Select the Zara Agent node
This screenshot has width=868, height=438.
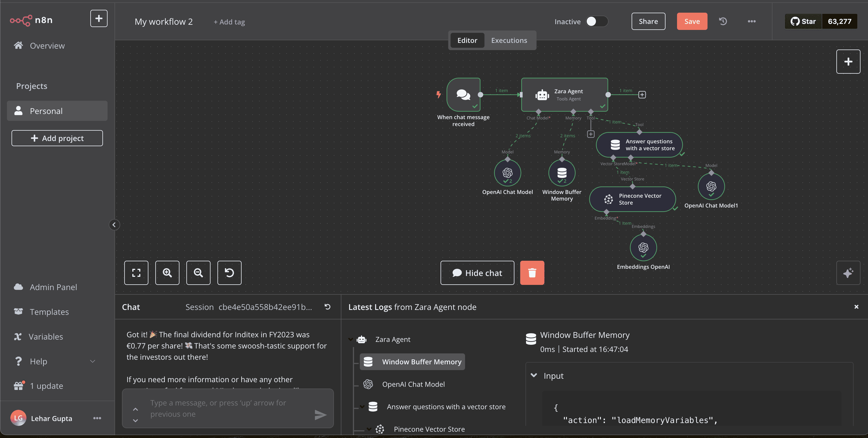point(565,95)
